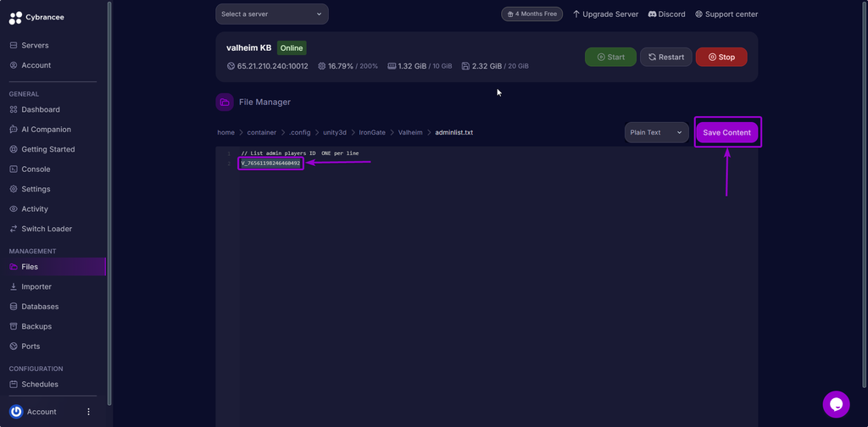Click the server IP address globe icon
The height and width of the screenshot is (427, 868).
click(x=231, y=66)
